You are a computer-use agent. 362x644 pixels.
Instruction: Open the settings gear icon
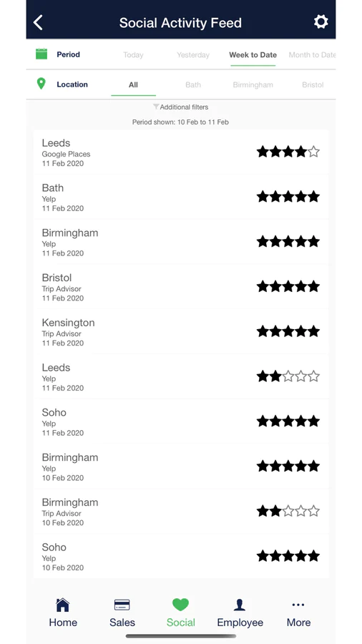click(321, 21)
